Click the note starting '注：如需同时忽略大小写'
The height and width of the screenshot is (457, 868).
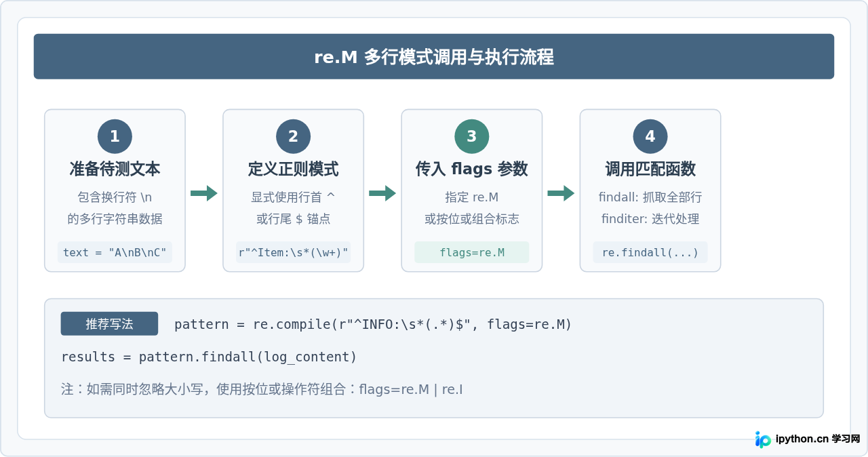click(262, 389)
